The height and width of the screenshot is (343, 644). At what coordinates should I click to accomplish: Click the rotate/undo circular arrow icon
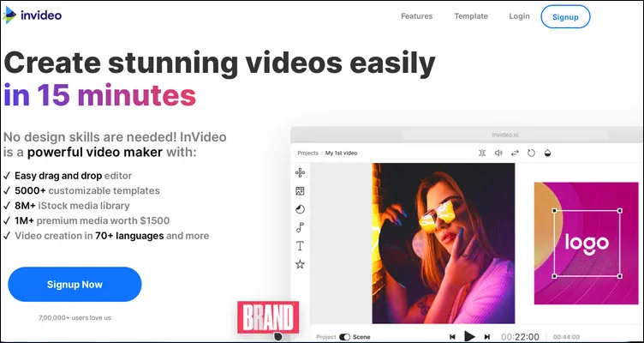coord(531,153)
